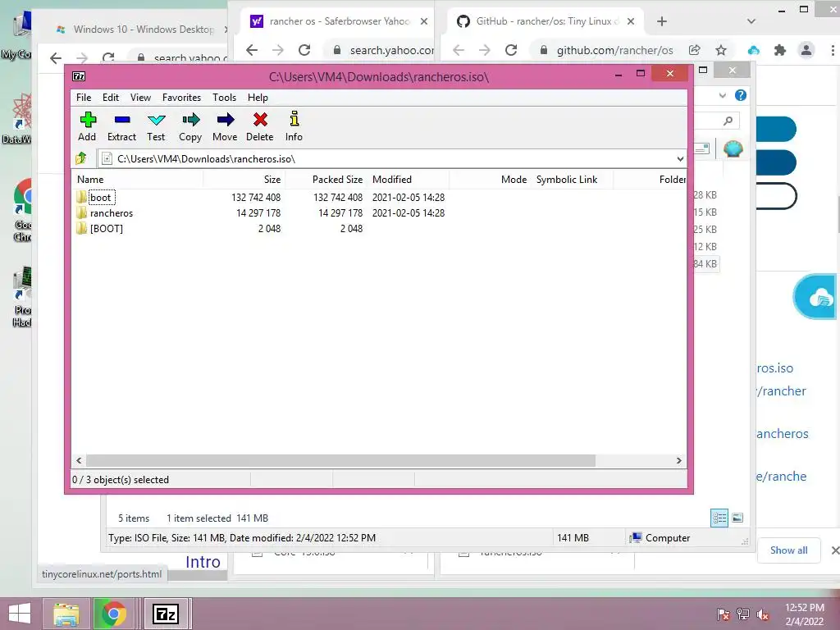Click the red Delete icon
The image size is (840, 630).
pos(260,120)
